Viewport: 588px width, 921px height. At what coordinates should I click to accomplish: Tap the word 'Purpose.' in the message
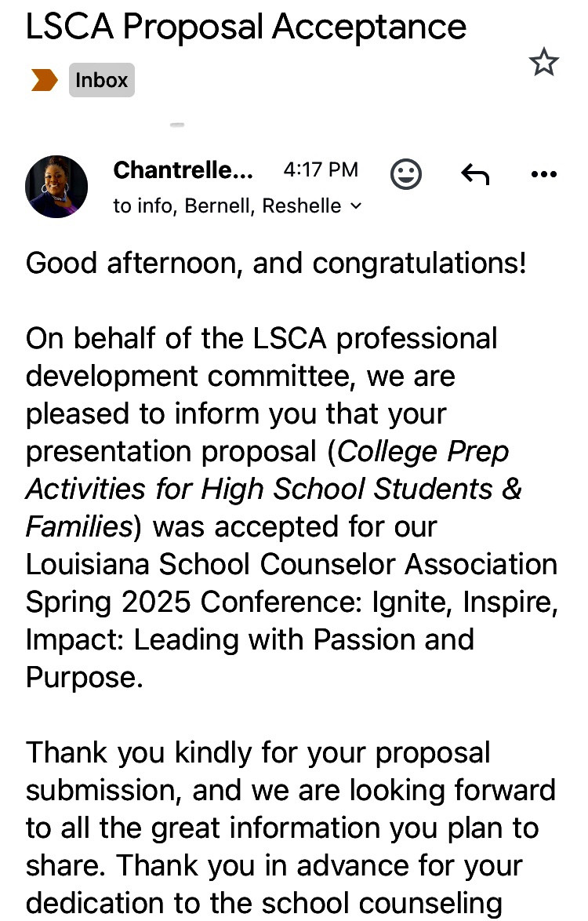coord(85,677)
